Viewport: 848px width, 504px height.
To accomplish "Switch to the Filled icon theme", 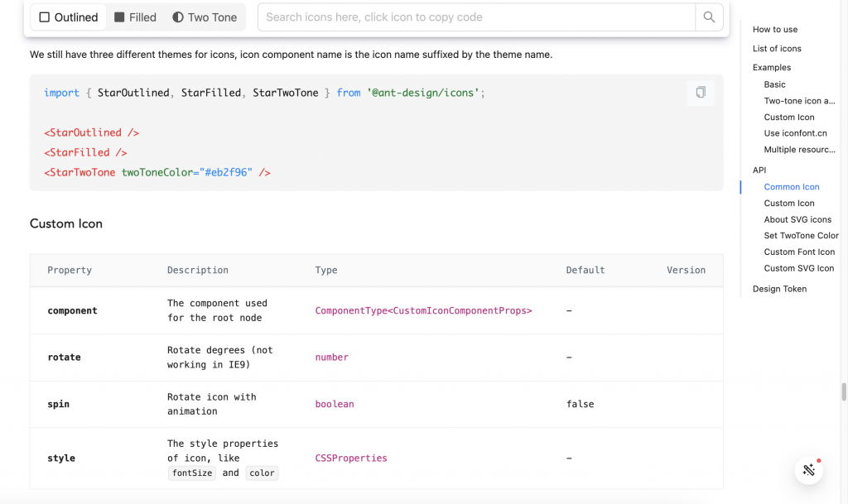I will pos(135,17).
